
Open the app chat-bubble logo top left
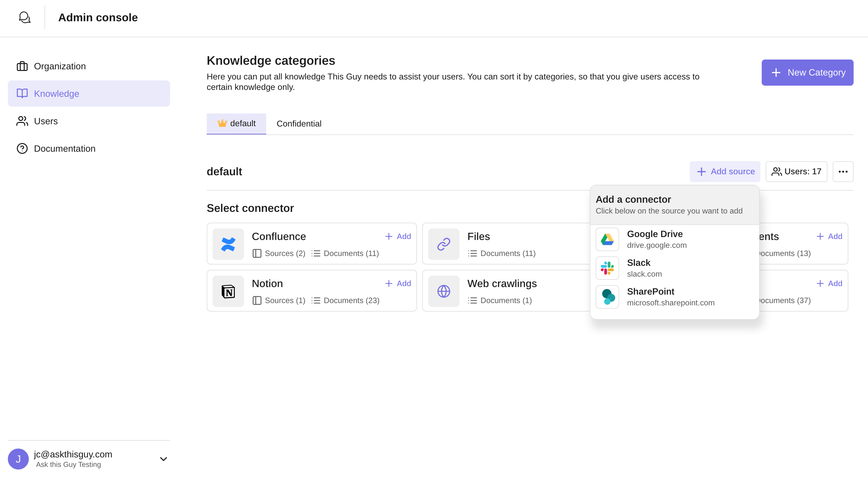click(25, 17)
